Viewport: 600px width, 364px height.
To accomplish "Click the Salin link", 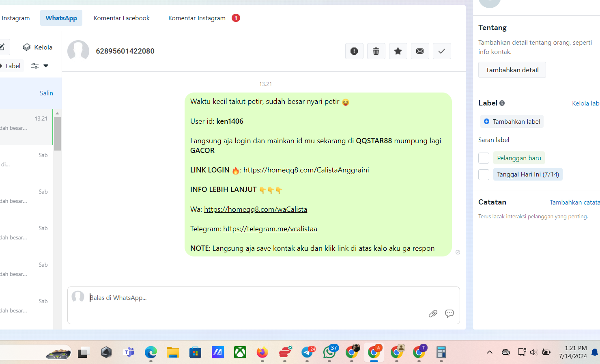I will click(46, 93).
